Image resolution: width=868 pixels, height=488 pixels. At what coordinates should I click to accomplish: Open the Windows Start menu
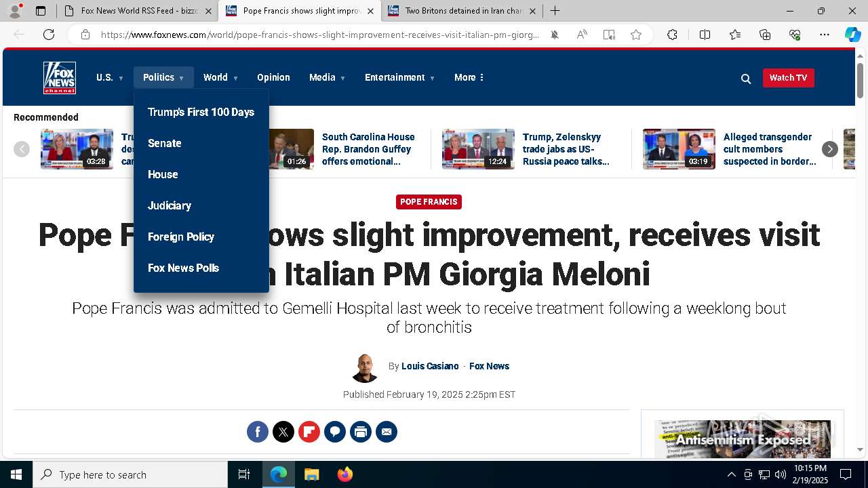(x=16, y=474)
